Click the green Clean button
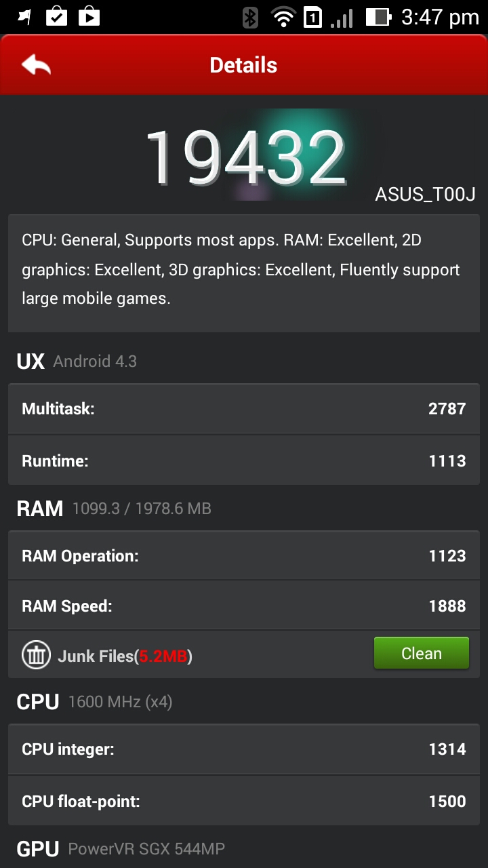 pyautogui.click(x=422, y=653)
